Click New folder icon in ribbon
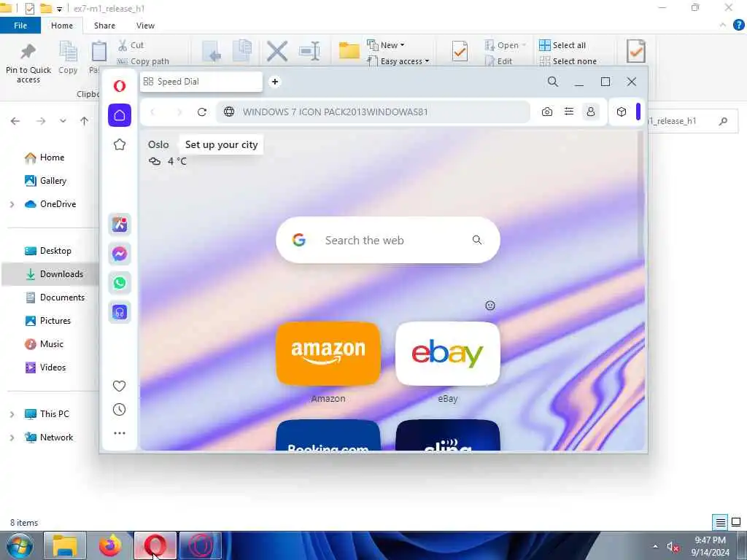The height and width of the screenshot is (560, 747). click(x=349, y=50)
